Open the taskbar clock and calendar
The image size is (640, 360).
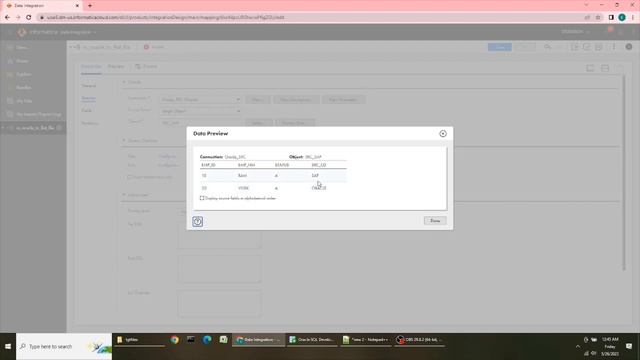pos(610,347)
